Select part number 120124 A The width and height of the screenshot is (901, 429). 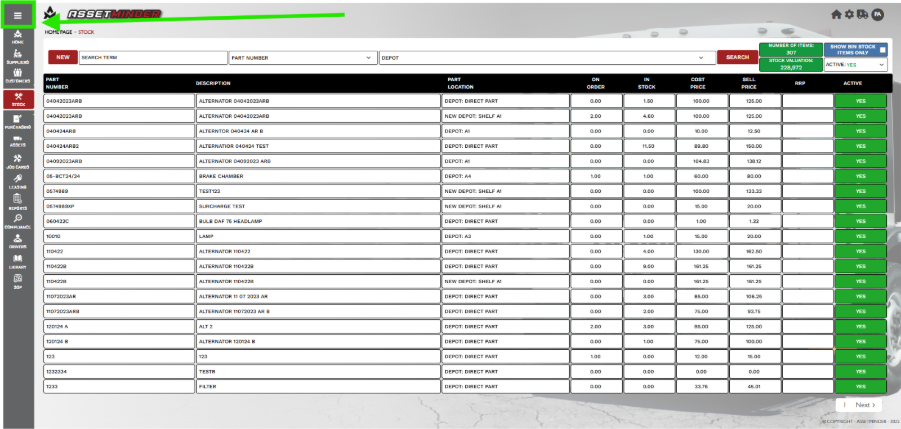coord(119,326)
